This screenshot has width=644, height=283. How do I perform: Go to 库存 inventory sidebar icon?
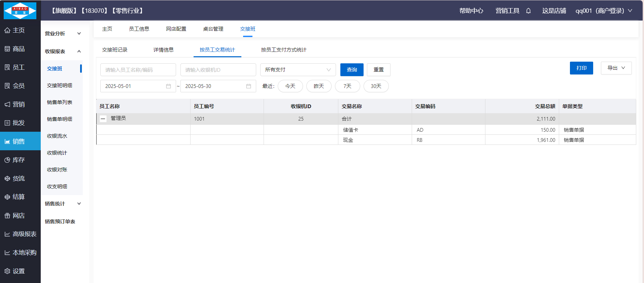tap(7, 160)
